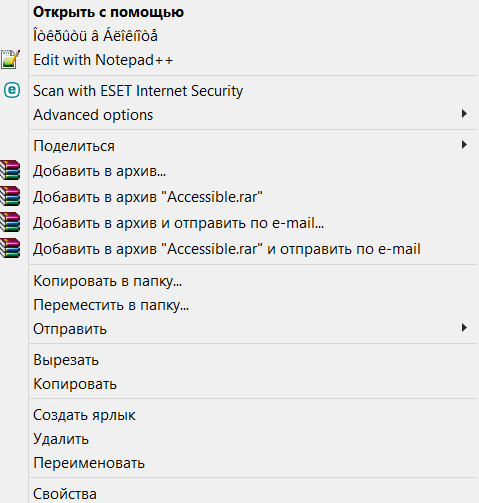
Task: Click the Notepad++ icon beside Edit entry
Action: click(x=10, y=60)
